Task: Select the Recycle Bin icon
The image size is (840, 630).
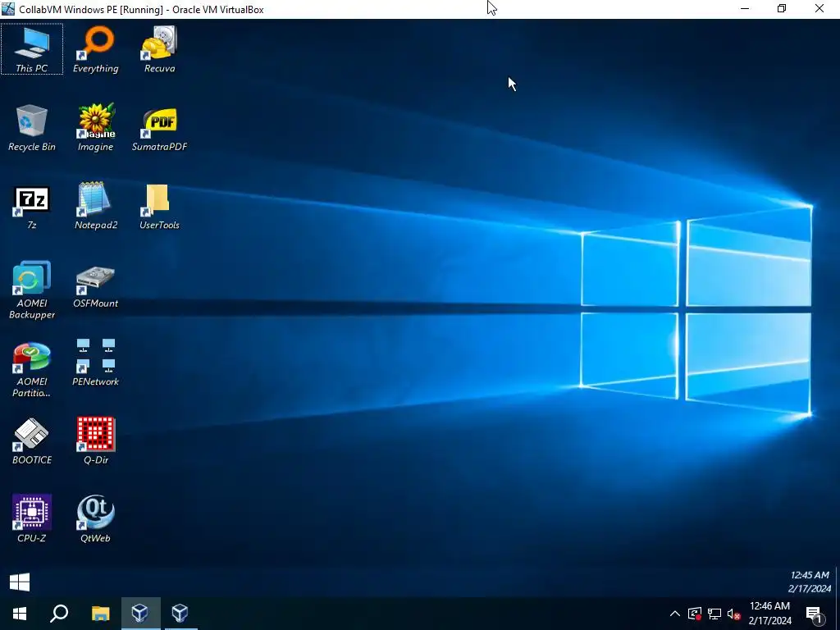Action: (x=32, y=127)
